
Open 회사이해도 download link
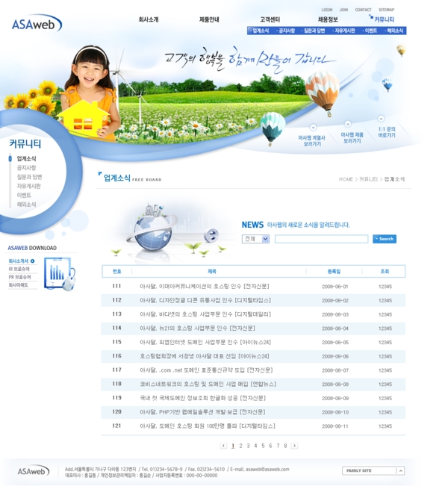point(19,285)
